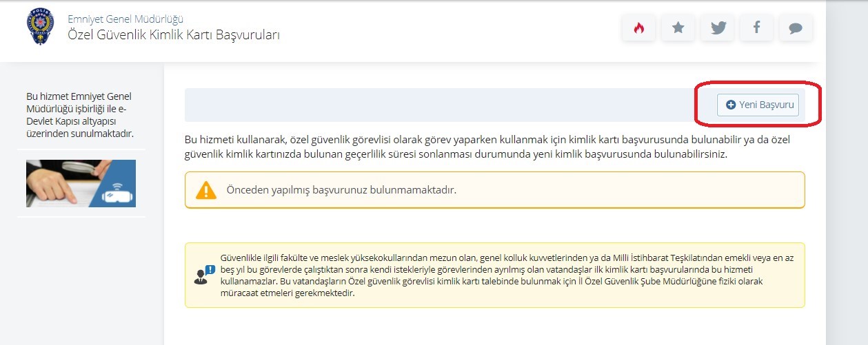Click the yellow note starting 'Güvenlikle ilgili fakülte'
The height and width of the screenshot is (345, 868).
click(507, 275)
